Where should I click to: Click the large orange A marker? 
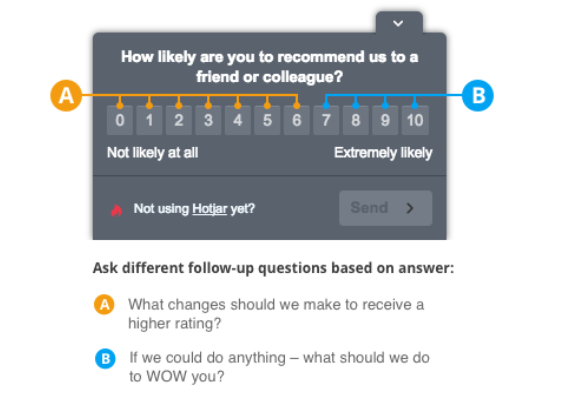(x=66, y=95)
